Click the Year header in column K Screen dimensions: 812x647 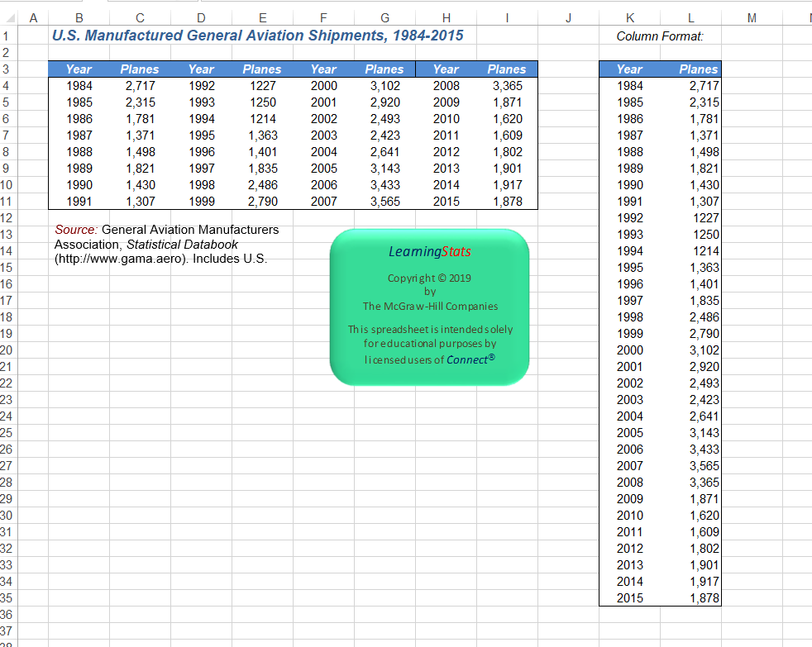[x=629, y=69]
